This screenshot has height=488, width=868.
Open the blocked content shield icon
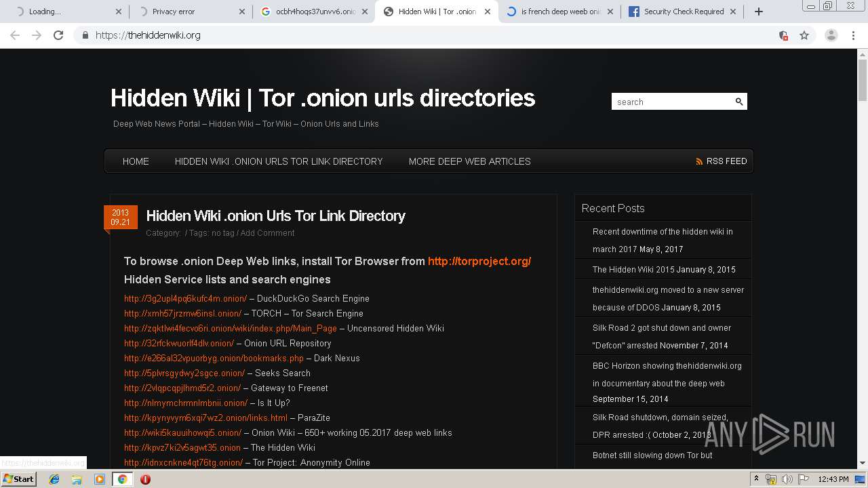pos(783,35)
